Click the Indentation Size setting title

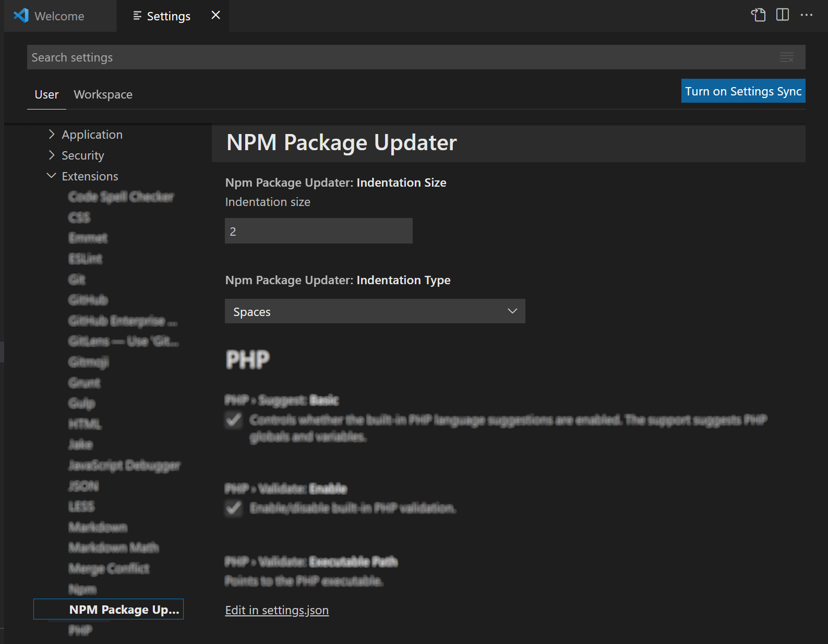click(x=336, y=183)
